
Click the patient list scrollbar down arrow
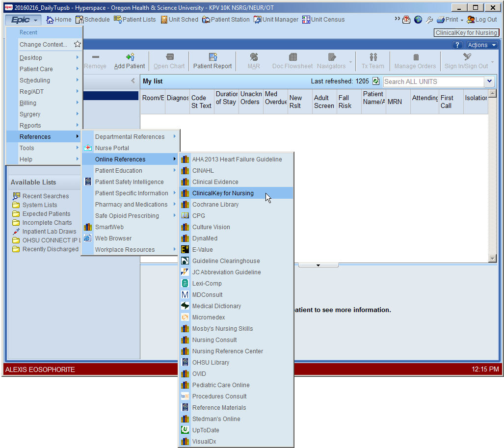(x=492, y=259)
